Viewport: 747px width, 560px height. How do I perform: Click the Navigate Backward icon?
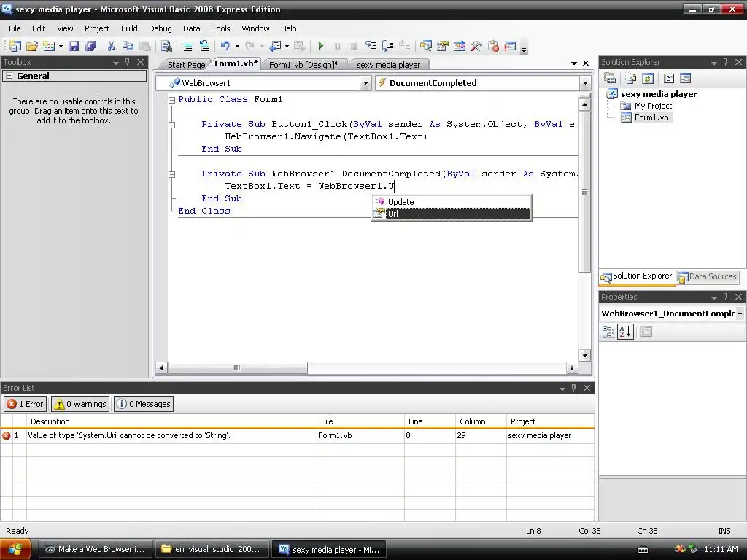(275, 46)
